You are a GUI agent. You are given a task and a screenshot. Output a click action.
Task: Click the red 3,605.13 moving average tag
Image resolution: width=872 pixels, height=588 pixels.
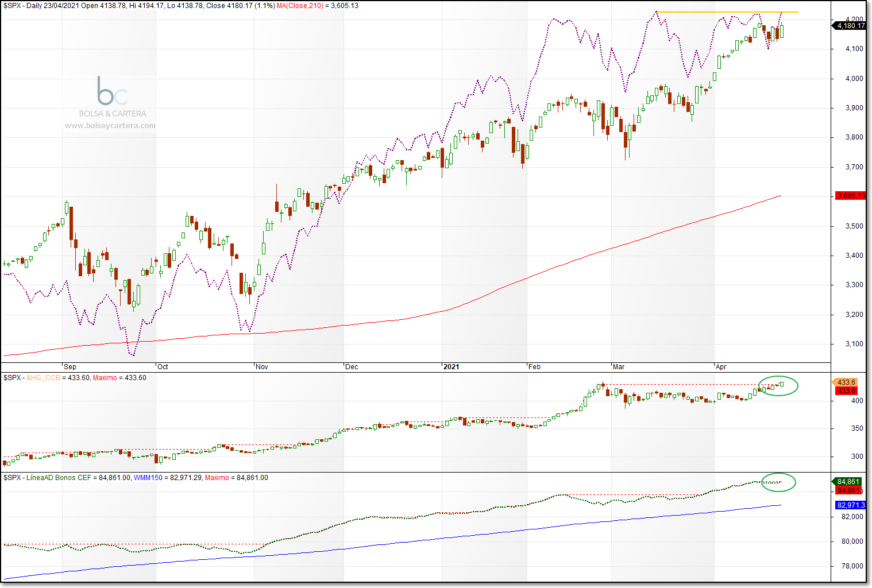click(x=851, y=196)
